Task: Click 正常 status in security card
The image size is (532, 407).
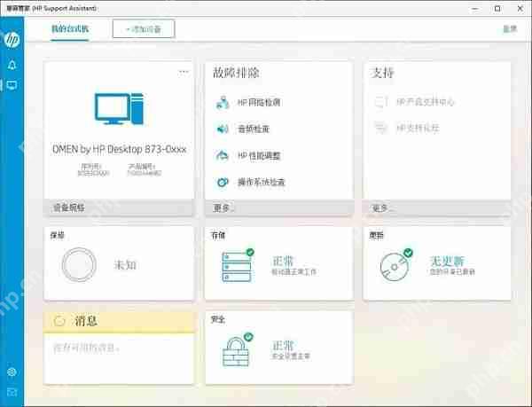Action: click(283, 345)
